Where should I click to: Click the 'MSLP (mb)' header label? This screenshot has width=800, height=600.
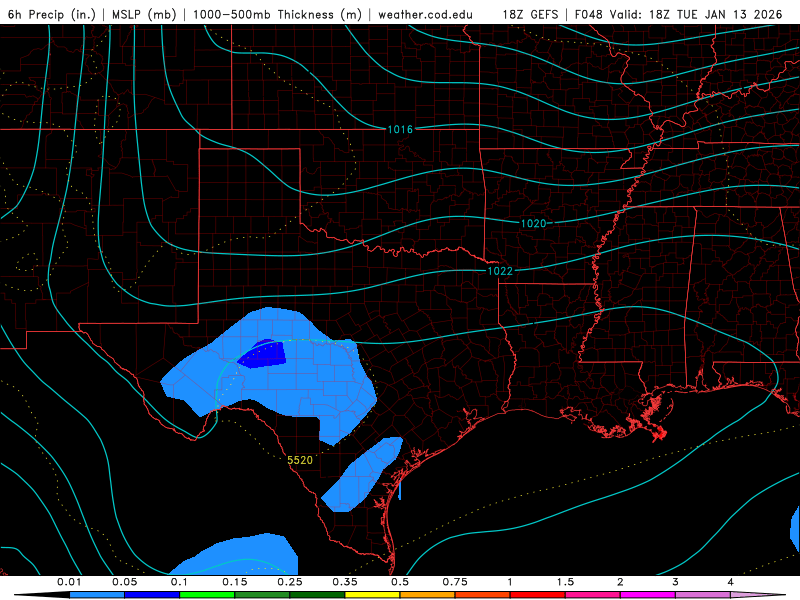[x=144, y=14]
